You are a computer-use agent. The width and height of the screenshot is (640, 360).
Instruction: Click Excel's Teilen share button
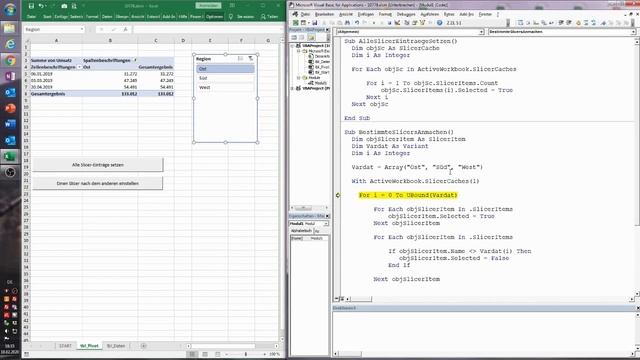270,17
